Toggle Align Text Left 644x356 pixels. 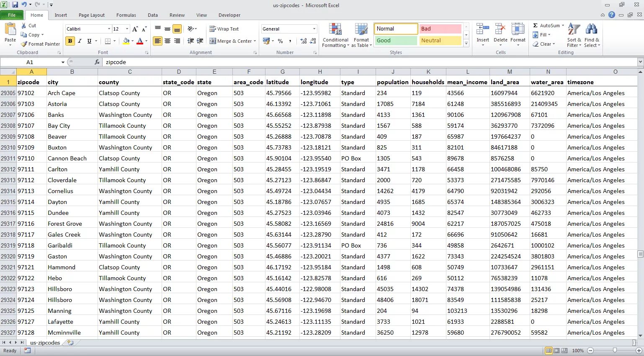[x=158, y=41]
